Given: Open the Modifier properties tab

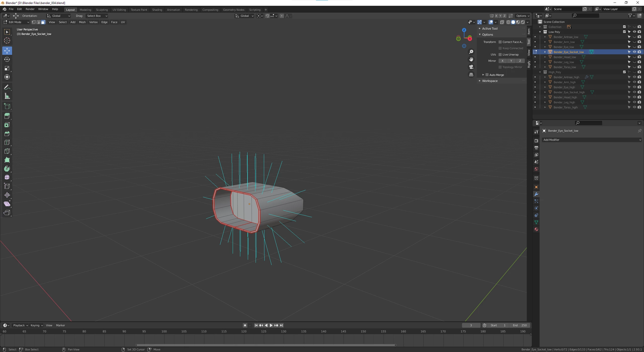Looking at the screenshot, I should coord(536,194).
